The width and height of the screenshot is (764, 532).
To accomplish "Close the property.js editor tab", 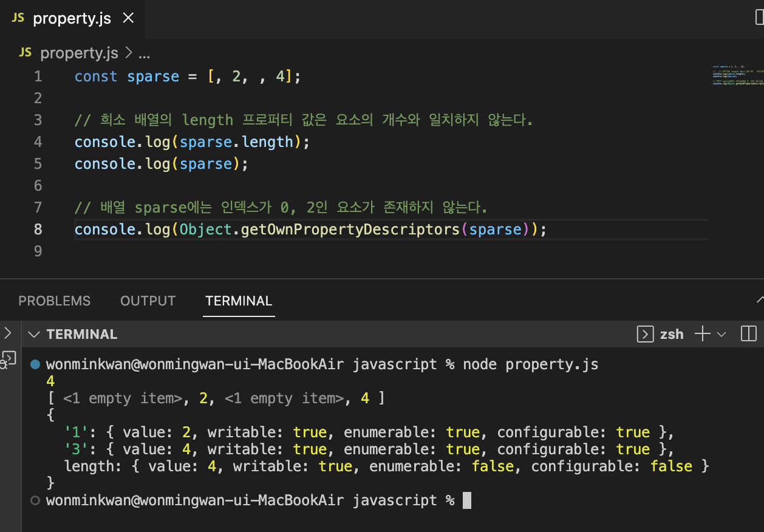I will [128, 18].
